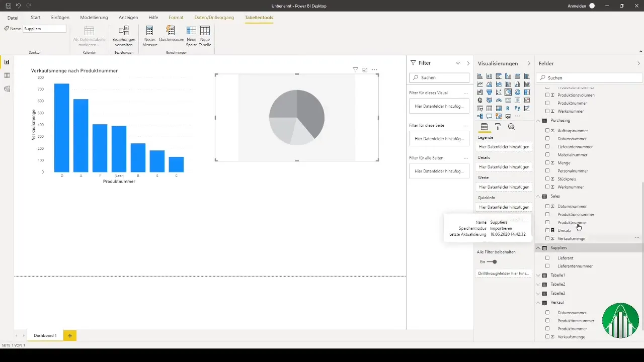644x362 pixels.
Task: Check Auftragsnummer field checkbox
Action: pyautogui.click(x=547, y=131)
